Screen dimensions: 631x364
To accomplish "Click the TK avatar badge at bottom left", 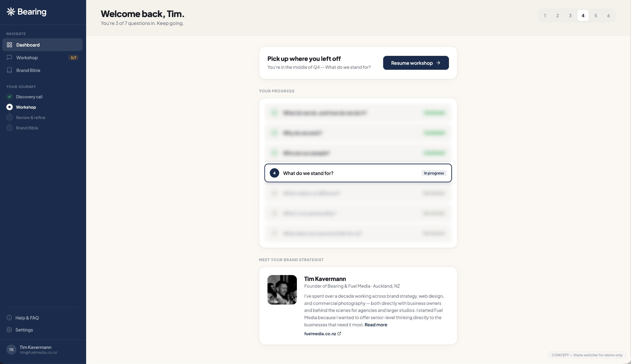I will coord(11,349).
